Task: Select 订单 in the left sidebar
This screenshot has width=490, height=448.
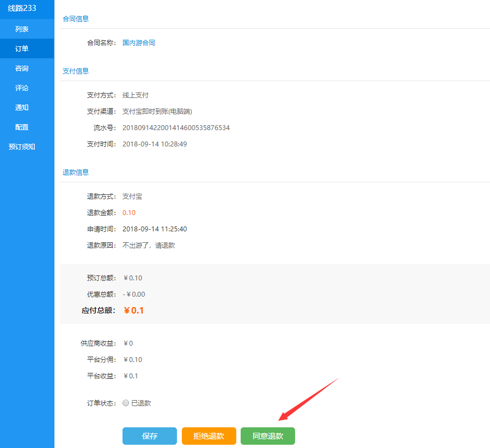Action: click(22, 48)
